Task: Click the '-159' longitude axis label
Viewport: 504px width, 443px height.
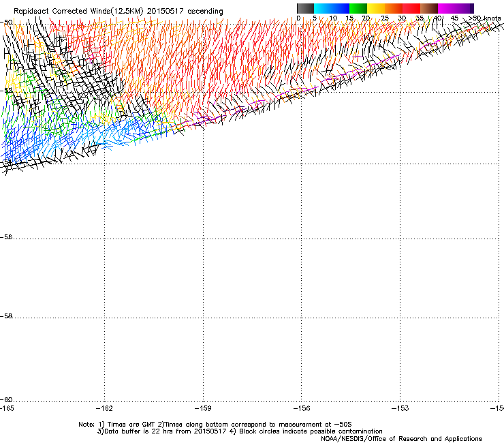Action: 203,408
